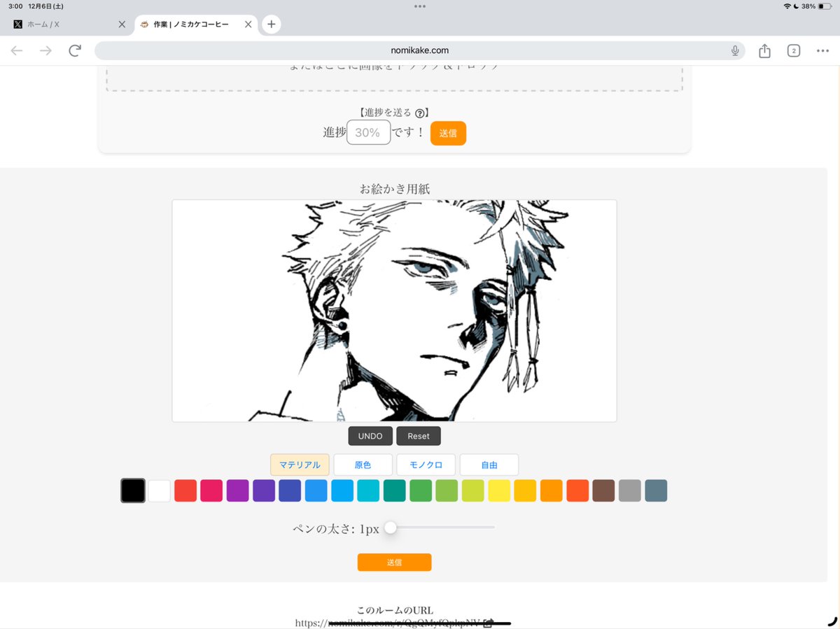The width and height of the screenshot is (840, 629).
Task: Pick the black color swatch
Action: [x=133, y=490]
